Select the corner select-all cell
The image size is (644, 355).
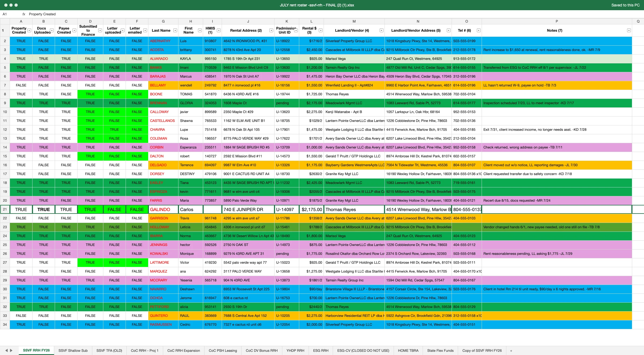(x=5, y=21)
